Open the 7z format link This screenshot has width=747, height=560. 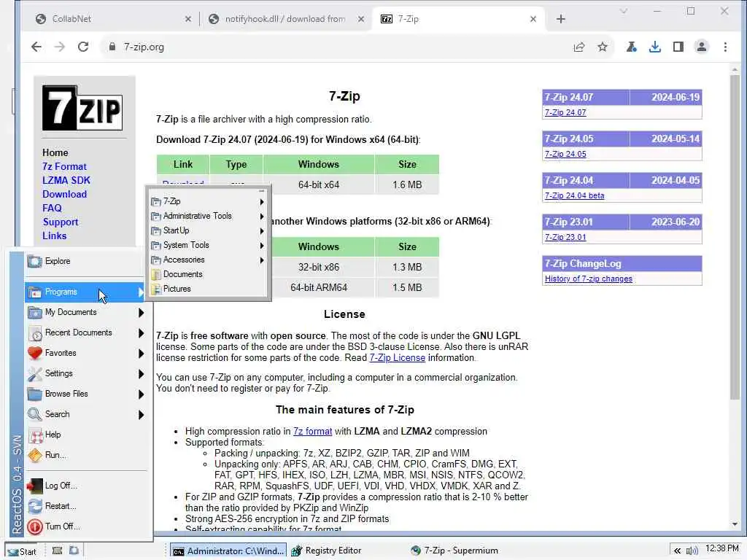point(312,432)
